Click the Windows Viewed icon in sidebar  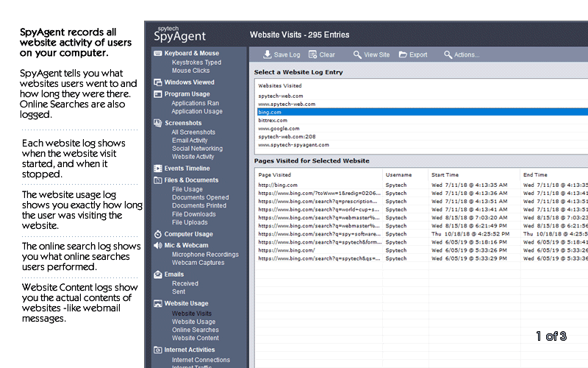coord(158,82)
